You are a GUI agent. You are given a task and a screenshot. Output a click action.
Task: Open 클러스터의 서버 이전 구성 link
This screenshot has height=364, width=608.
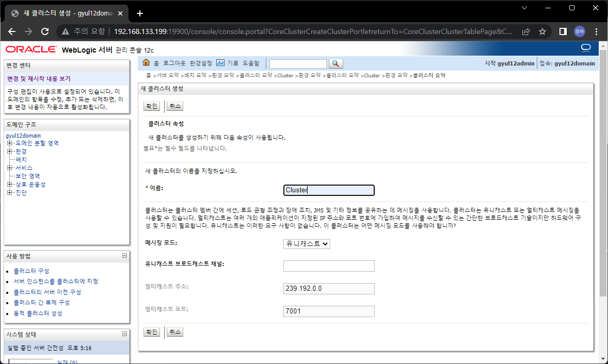pyautogui.click(x=47, y=292)
